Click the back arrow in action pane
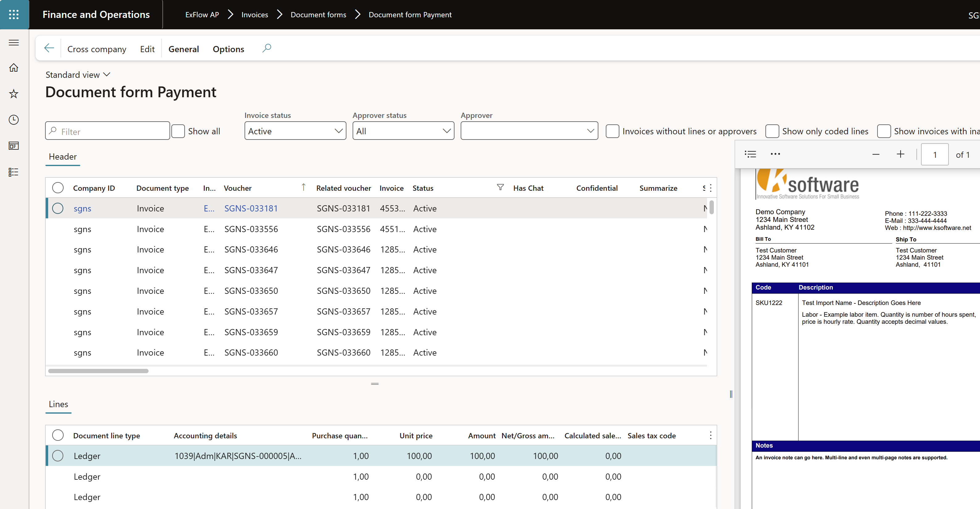 (x=49, y=48)
